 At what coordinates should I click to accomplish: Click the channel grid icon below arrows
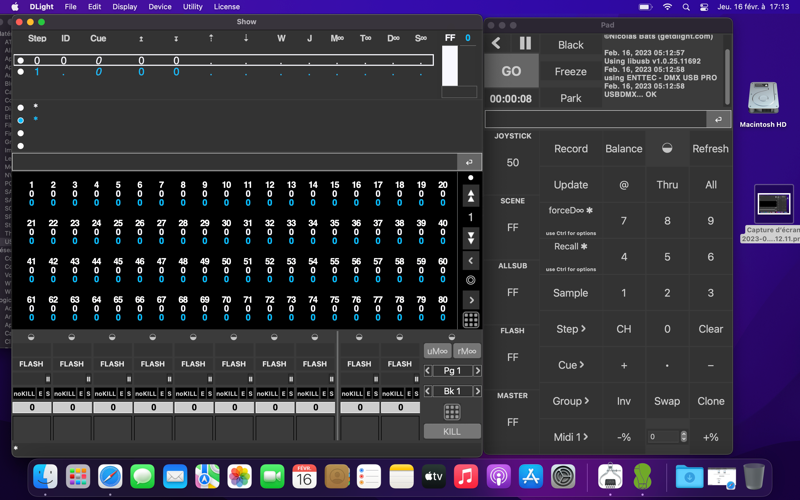pyautogui.click(x=471, y=321)
